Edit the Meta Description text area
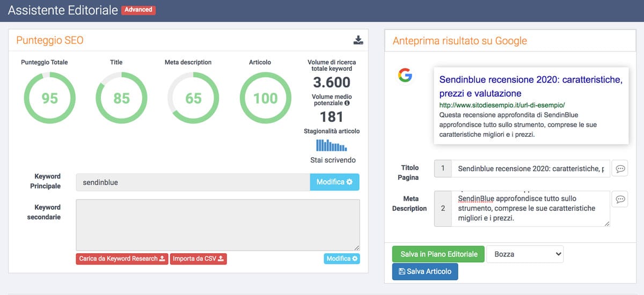 click(x=531, y=209)
